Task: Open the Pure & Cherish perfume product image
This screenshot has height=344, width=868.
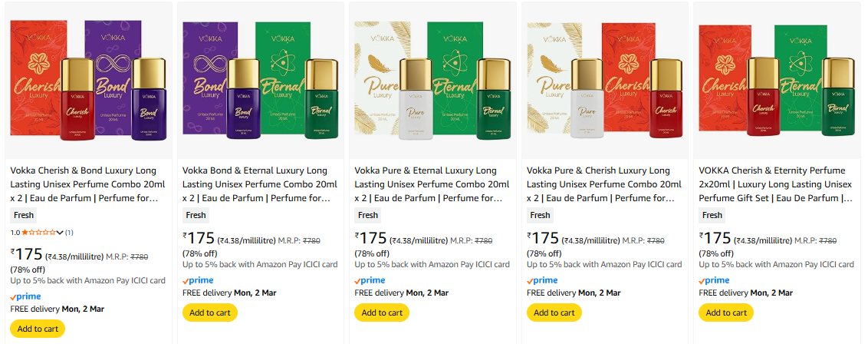Action: click(604, 81)
